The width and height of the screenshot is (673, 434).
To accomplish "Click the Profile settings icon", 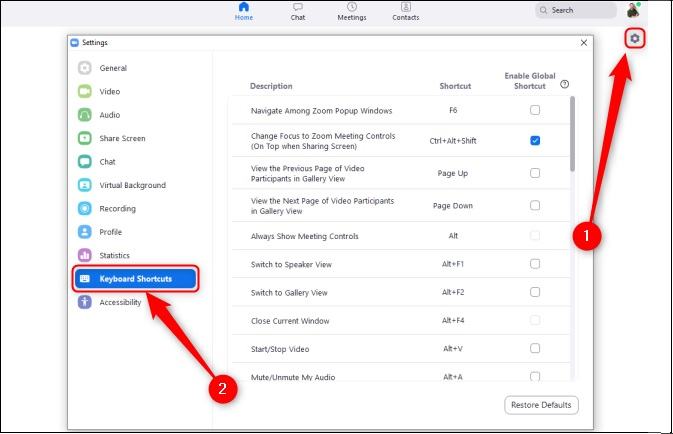I will click(x=85, y=232).
